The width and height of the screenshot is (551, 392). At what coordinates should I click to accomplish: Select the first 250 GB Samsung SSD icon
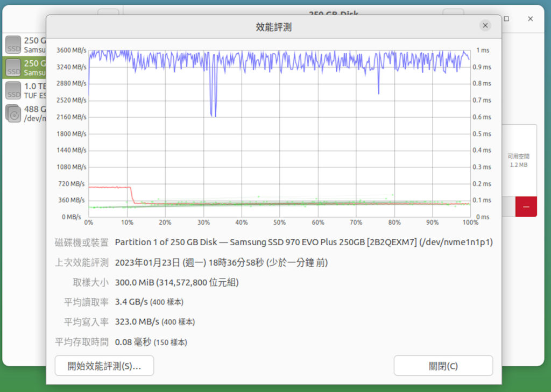(13, 45)
